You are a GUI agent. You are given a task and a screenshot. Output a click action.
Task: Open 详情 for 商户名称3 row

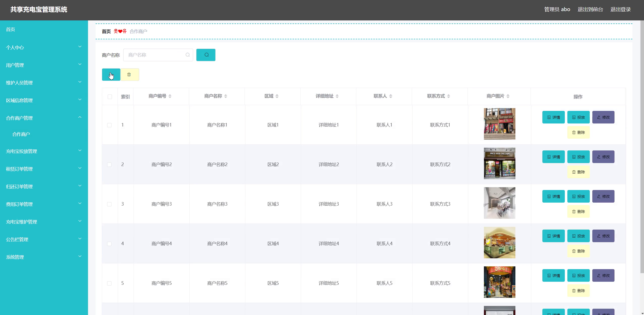(x=553, y=196)
